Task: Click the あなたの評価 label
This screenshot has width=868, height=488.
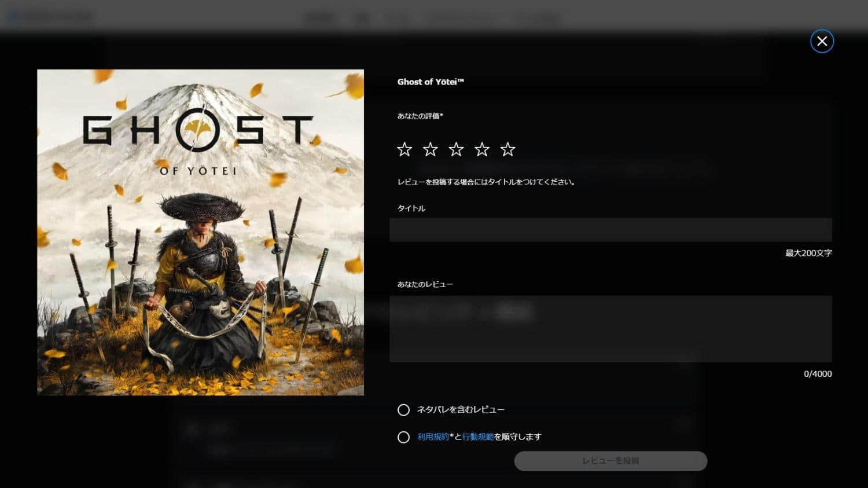Action: (x=420, y=116)
